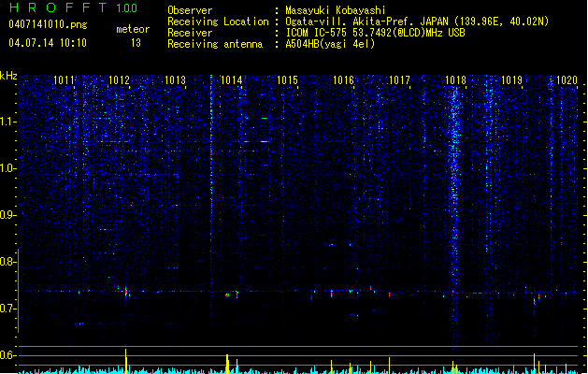Click time marker 1016
Screen dimensions: 588x374
(x=343, y=80)
